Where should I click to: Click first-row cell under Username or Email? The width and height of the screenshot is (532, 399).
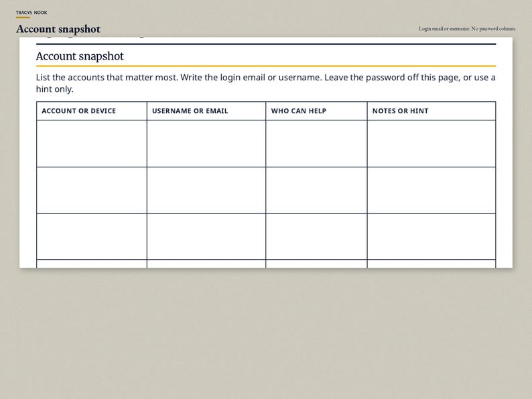click(x=206, y=144)
